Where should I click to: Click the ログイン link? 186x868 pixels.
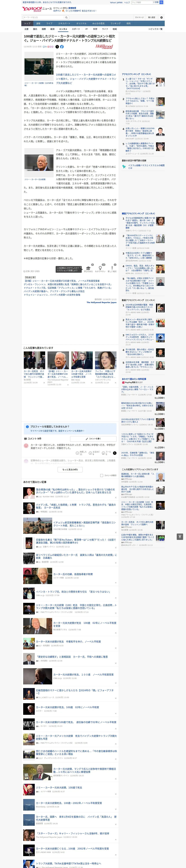click(57, 11)
